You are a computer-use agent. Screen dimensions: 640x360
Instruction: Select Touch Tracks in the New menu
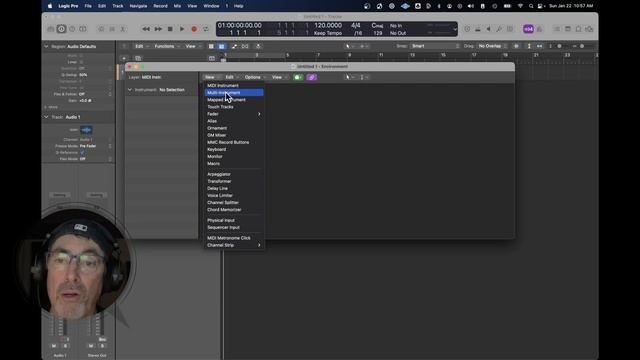234,107
